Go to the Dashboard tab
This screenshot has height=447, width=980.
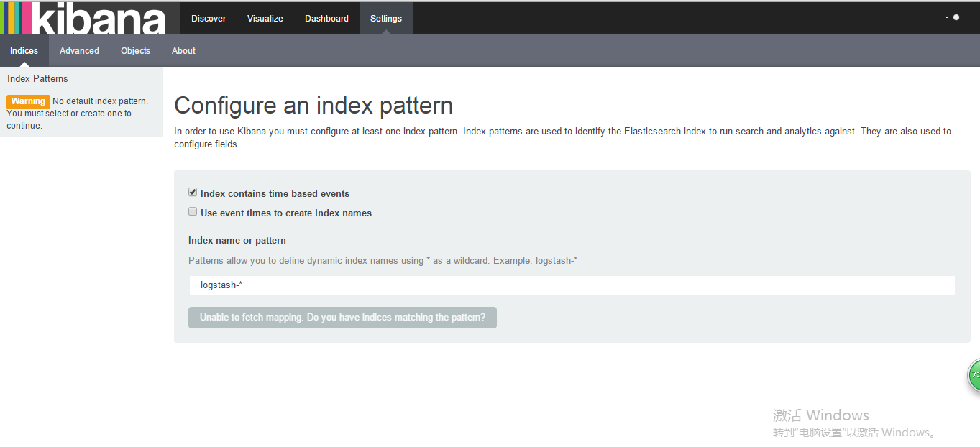point(326,18)
